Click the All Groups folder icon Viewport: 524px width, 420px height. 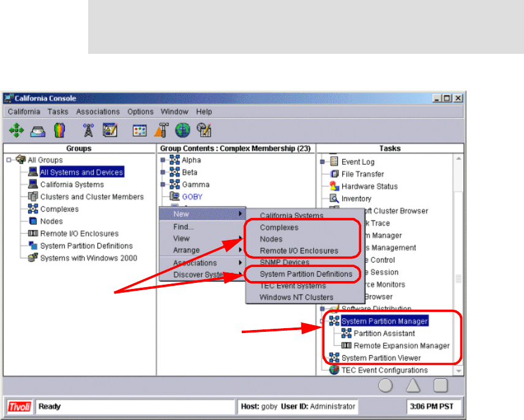point(21,159)
